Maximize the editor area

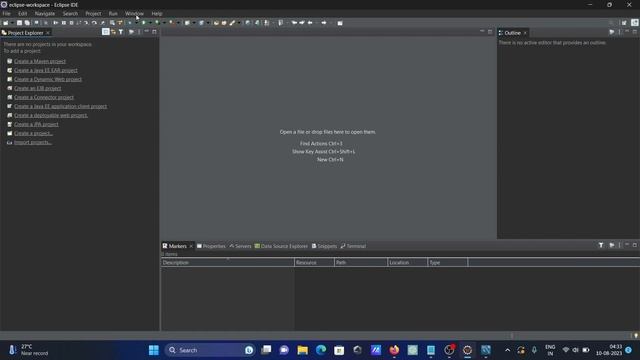pos(490,31)
